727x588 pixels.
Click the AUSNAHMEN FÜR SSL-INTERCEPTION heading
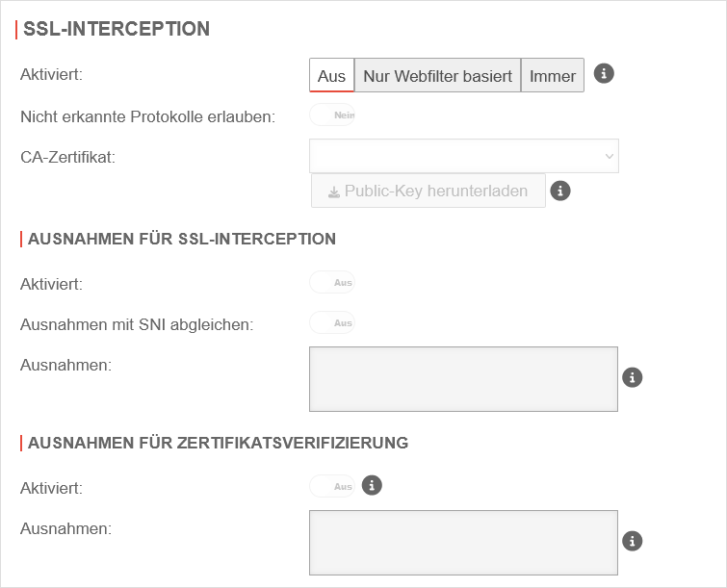(x=182, y=239)
